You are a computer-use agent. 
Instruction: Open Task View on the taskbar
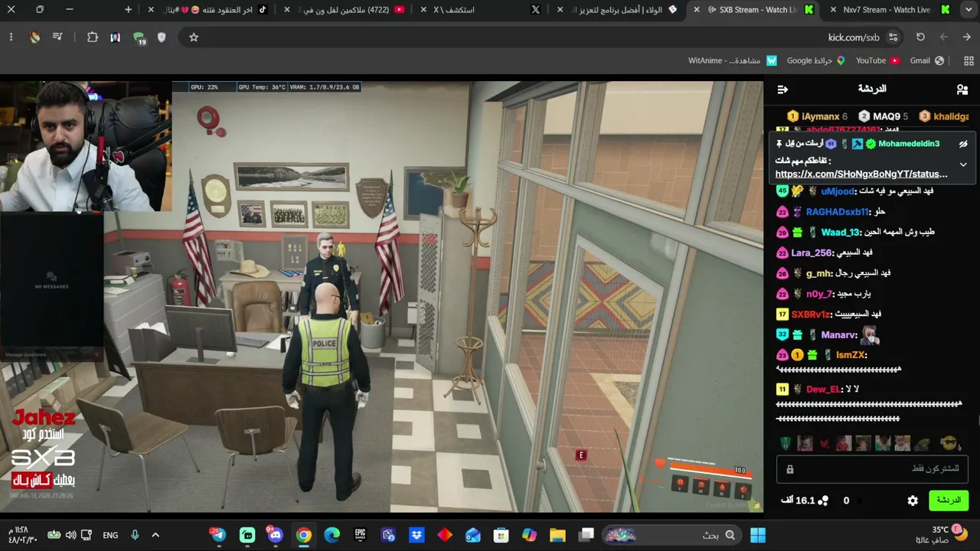586,535
